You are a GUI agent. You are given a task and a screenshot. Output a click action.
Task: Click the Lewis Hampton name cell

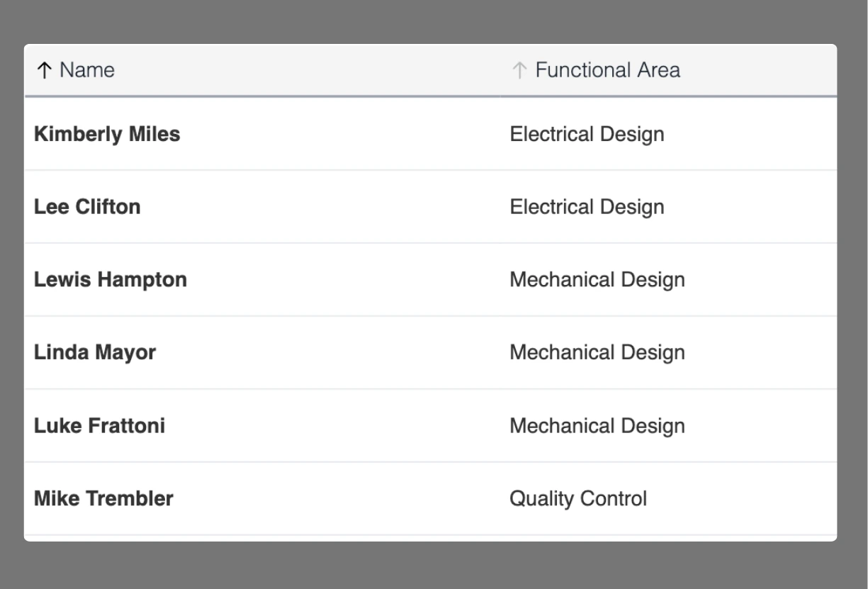tap(111, 280)
